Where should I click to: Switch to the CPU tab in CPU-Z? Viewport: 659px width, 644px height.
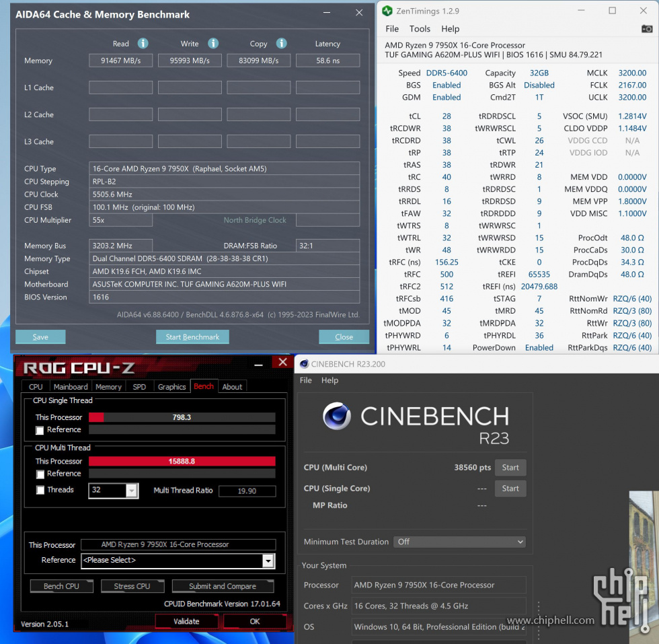pos(36,386)
